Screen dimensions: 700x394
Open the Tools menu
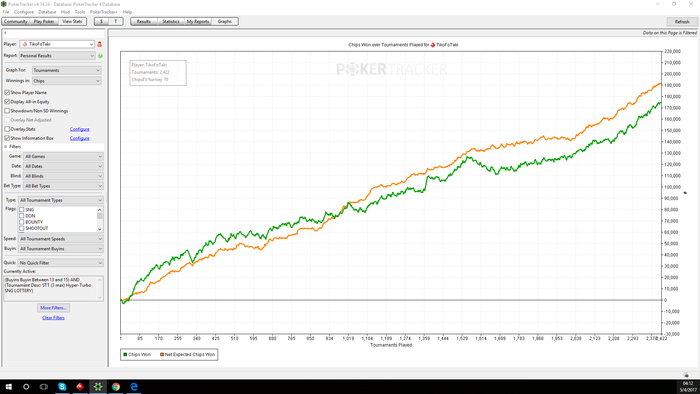[80, 12]
